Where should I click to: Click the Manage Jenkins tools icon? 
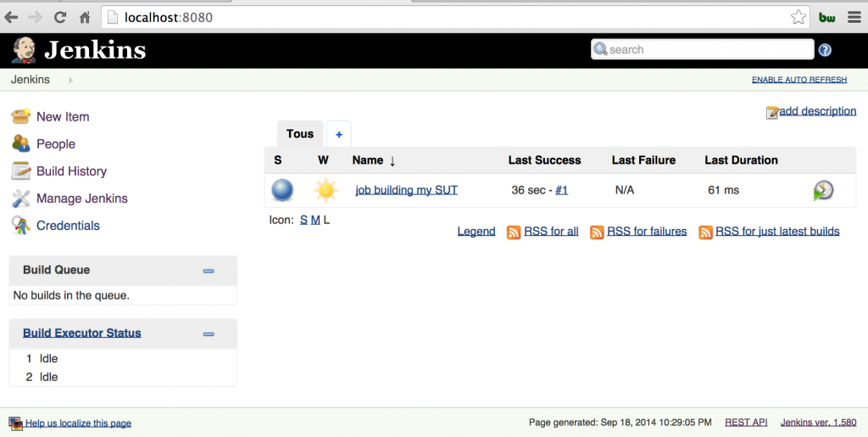point(21,198)
